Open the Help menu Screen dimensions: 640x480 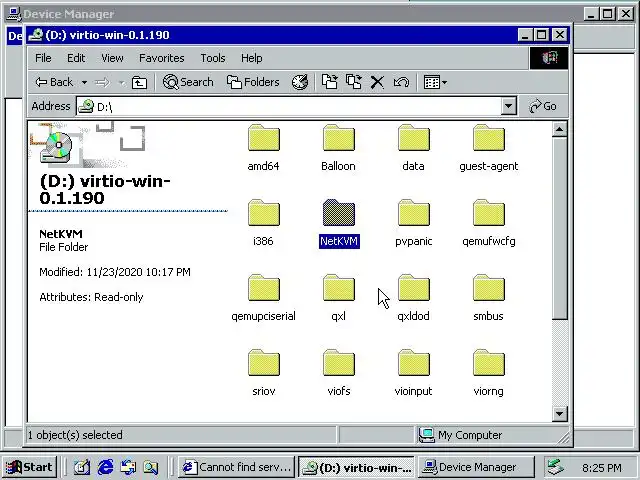251,58
